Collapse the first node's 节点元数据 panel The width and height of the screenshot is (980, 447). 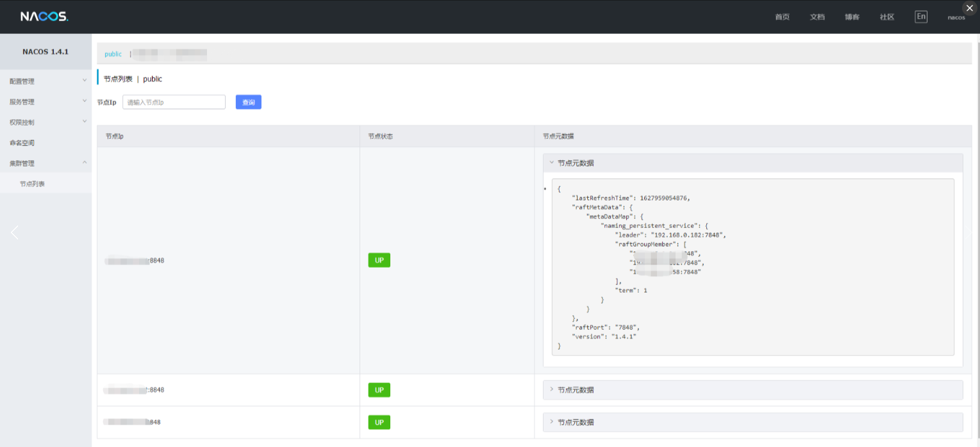pos(752,163)
